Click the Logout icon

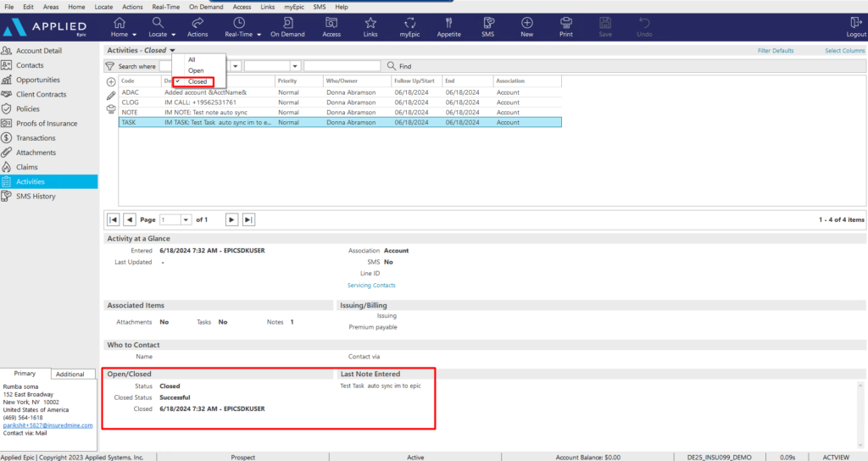[856, 23]
